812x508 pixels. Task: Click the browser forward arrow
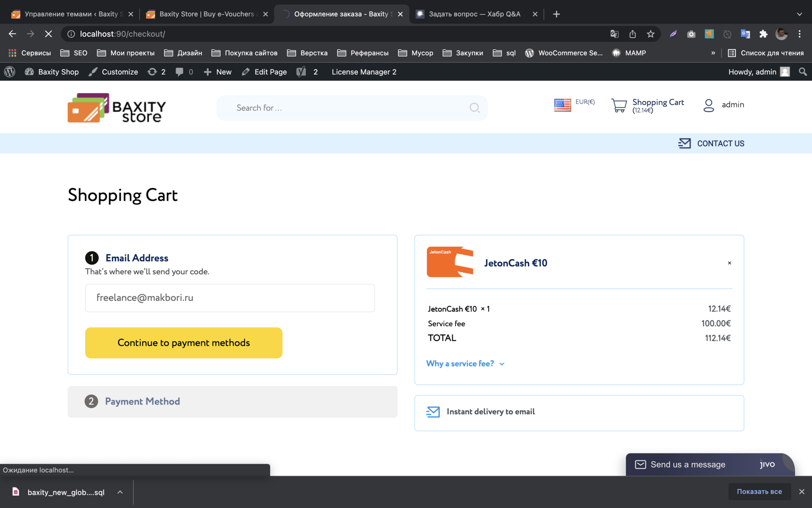click(x=30, y=34)
